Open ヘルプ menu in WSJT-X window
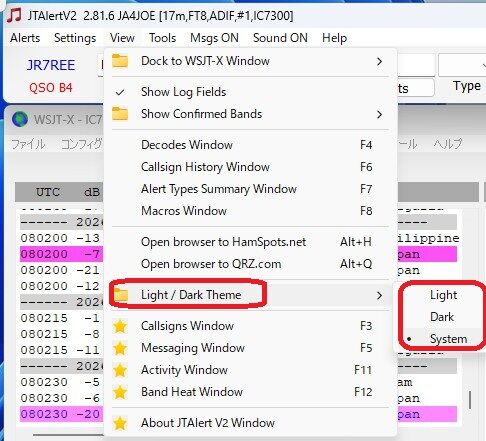 coord(448,144)
